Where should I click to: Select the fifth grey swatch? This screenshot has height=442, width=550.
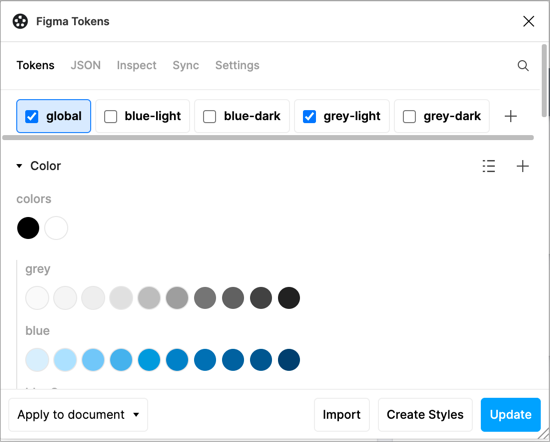[149, 298]
